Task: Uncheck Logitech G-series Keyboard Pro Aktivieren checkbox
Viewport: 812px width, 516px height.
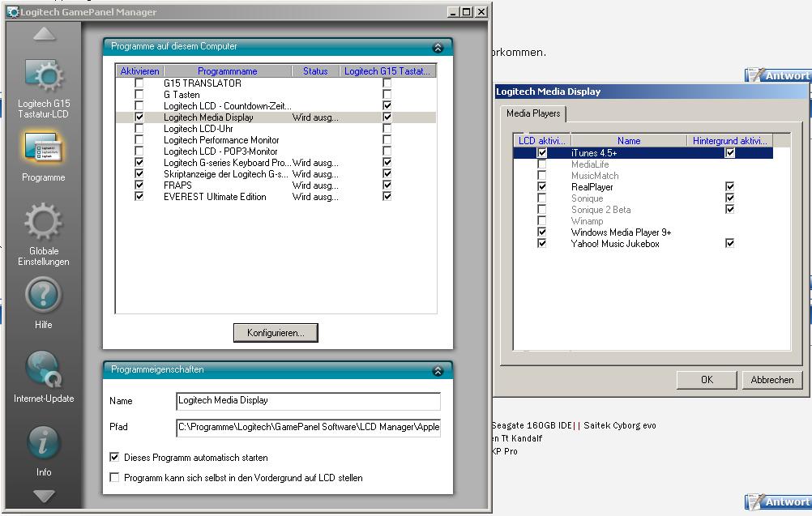Action: [139, 162]
